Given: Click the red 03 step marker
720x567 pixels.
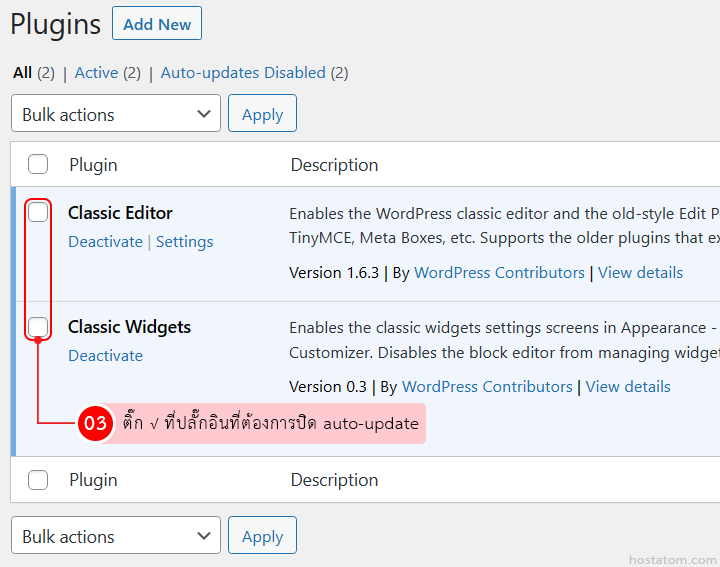Looking at the screenshot, I should [95, 424].
